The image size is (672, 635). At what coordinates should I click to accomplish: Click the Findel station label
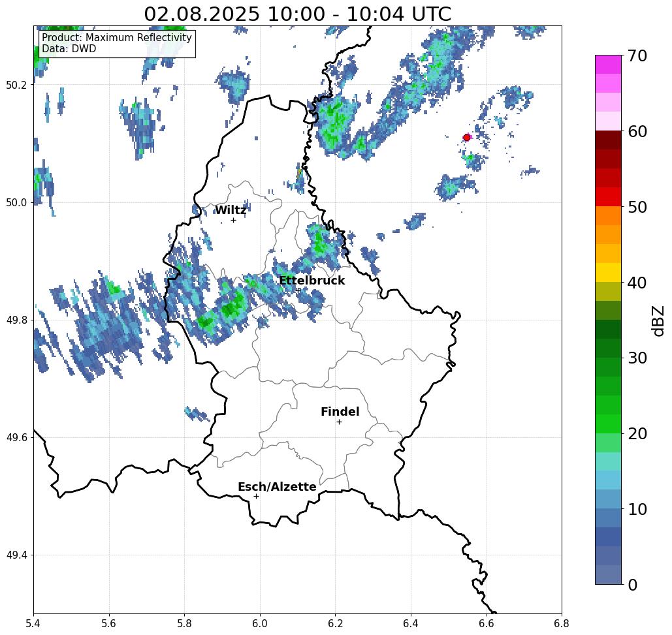pos(340,412)
